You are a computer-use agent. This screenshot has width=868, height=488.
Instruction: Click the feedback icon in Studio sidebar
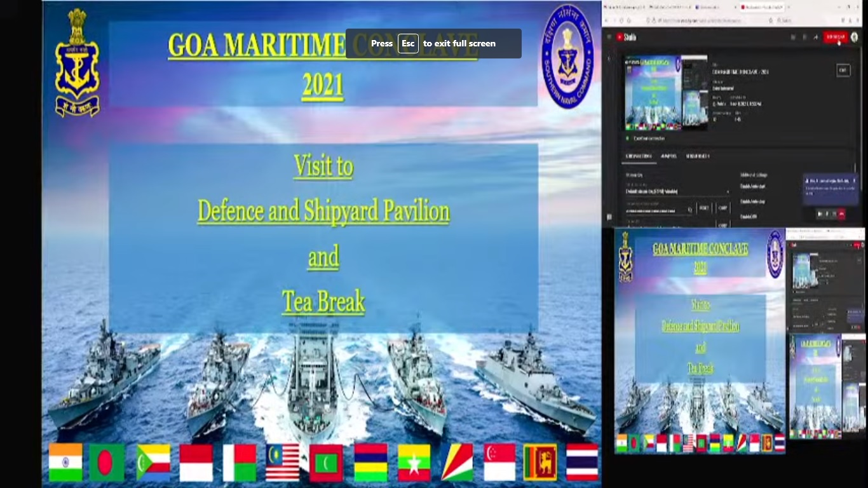pyautogui.click(x=609, y=217)
